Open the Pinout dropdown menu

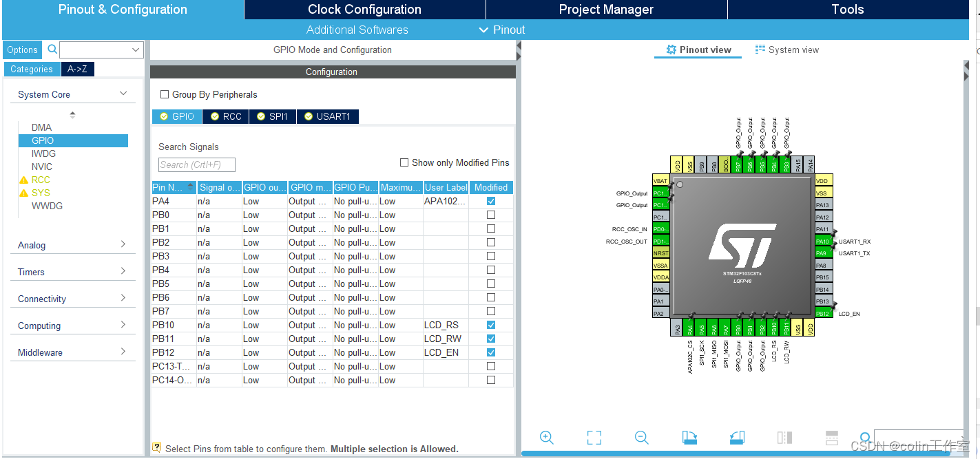[x=502, y=30]
